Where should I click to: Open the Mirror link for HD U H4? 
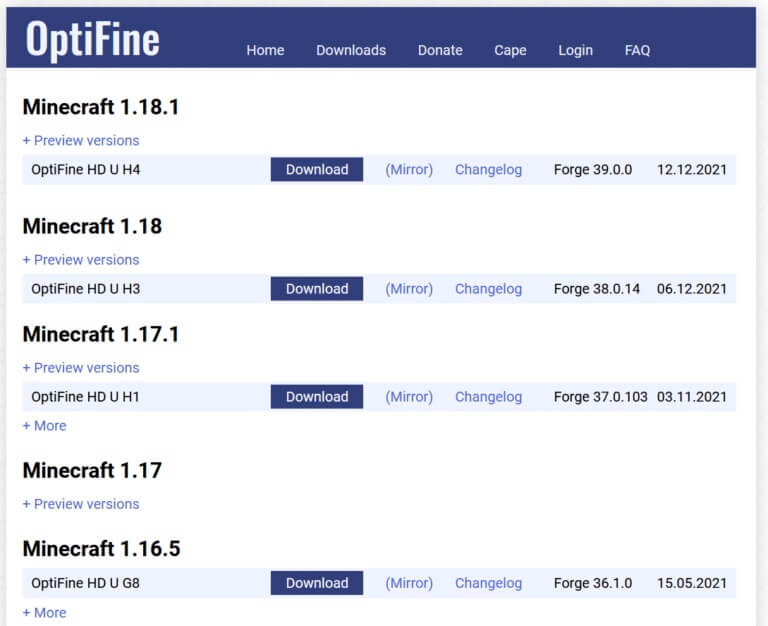point(409,169)
